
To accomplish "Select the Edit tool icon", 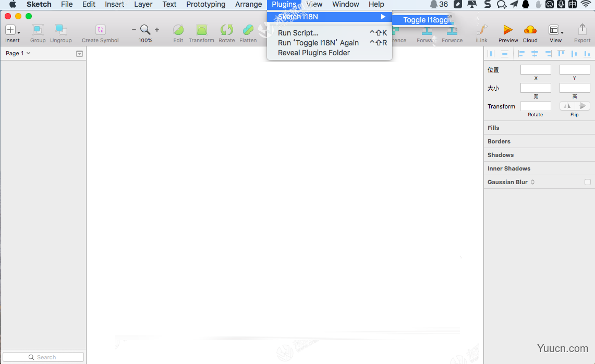I will coord(178,30).
